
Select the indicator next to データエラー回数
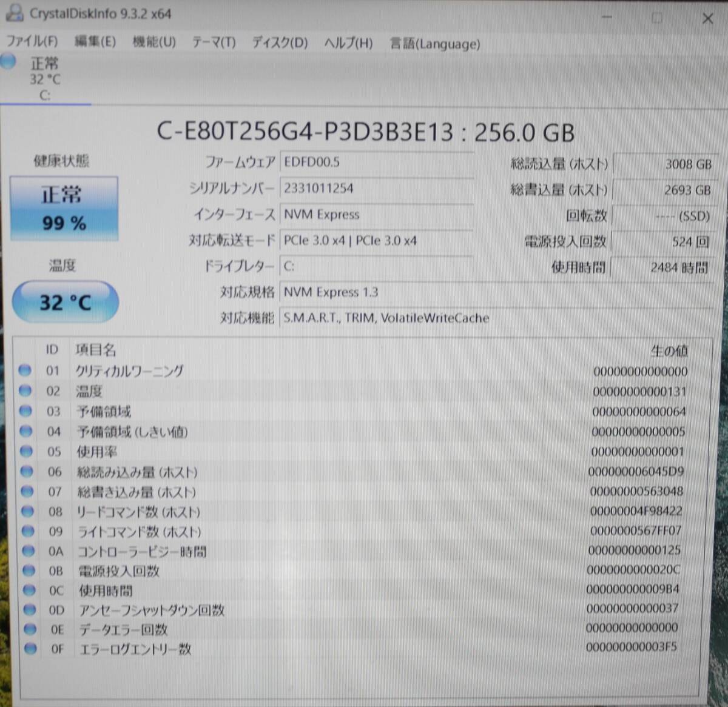pos(27,629)
